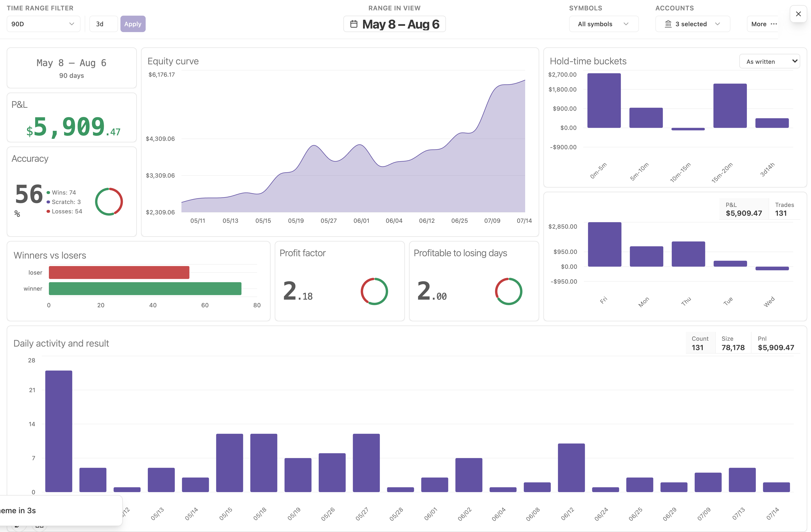This screenshot has width=811, height=532.
Task: Click the 0m-5m hold-time bar
Action: (x=604, y=101)
